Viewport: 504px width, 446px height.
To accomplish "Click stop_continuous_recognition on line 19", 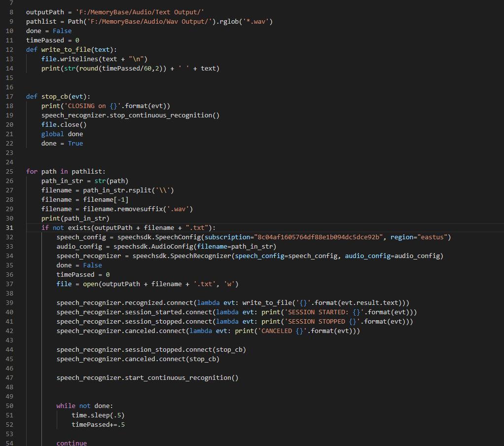I will (161, 115).
